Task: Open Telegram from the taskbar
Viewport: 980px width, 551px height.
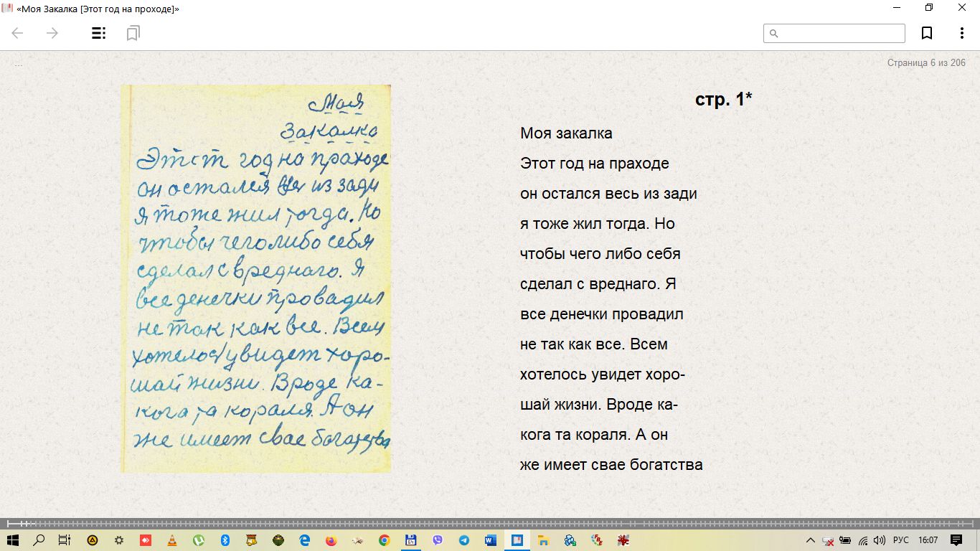Action: 463,540
